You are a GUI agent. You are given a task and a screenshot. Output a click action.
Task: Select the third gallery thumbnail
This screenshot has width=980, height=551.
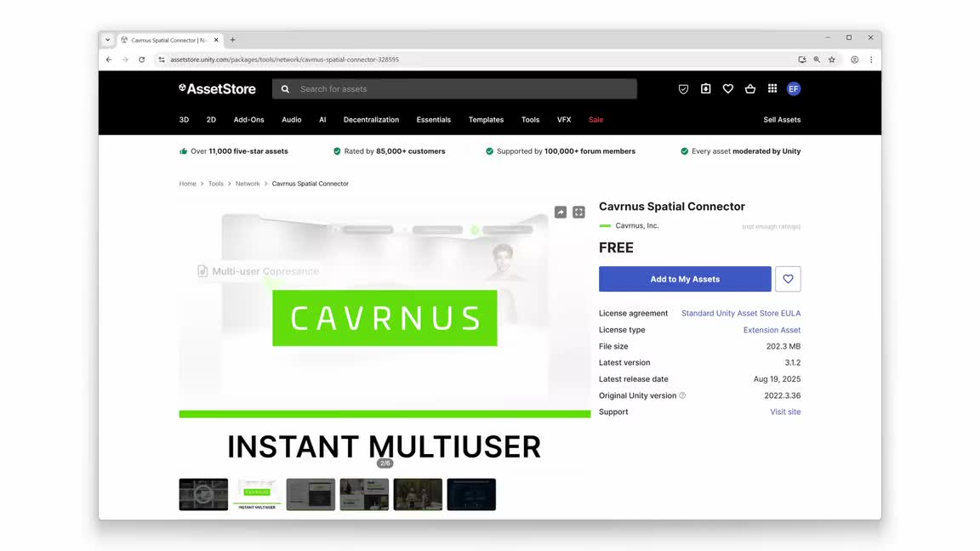[x=311, y=494]
